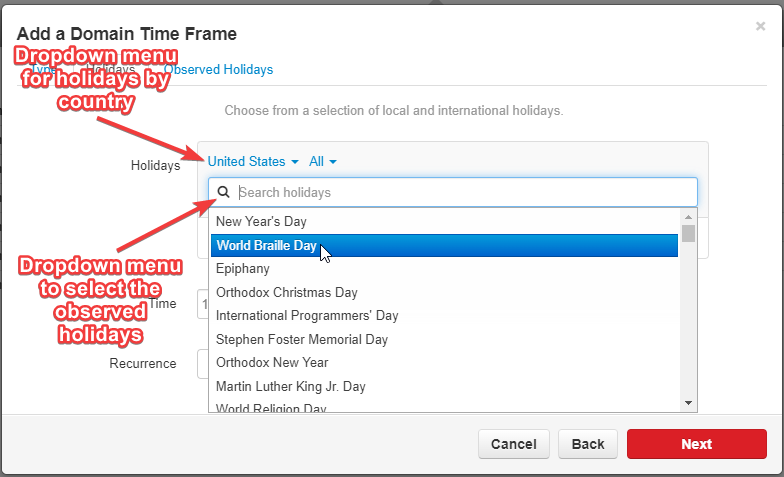Click the caret arrow beside United States
Screen dimensions: 784x477
pyautogui.click(x=294, y=162)
